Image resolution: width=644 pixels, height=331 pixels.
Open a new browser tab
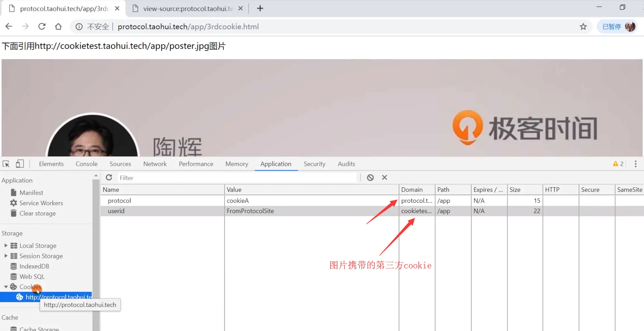(x=260, y=8)
